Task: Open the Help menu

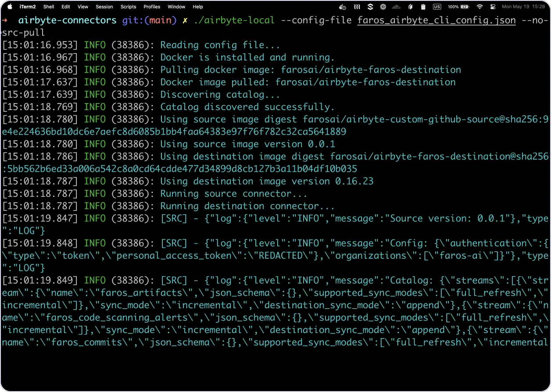Action: (x=198, y=7)
